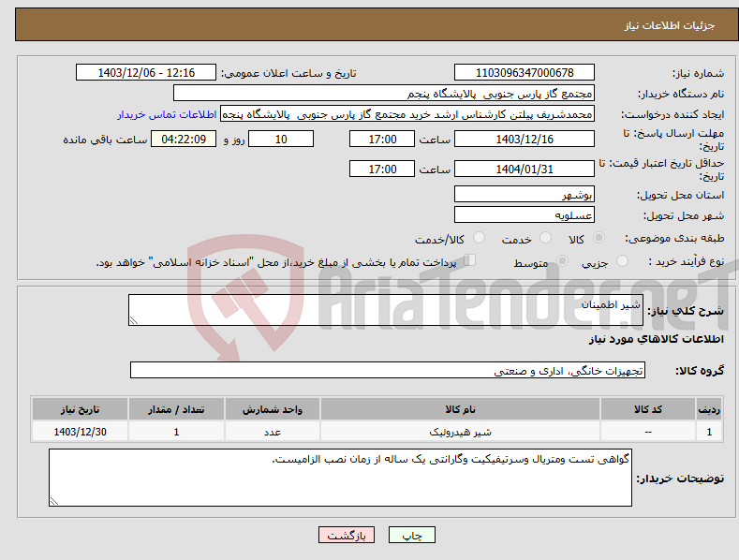739x560 pixels.
Task: Click the بازگشت (back) button
Action: click(x=347, y=535)
